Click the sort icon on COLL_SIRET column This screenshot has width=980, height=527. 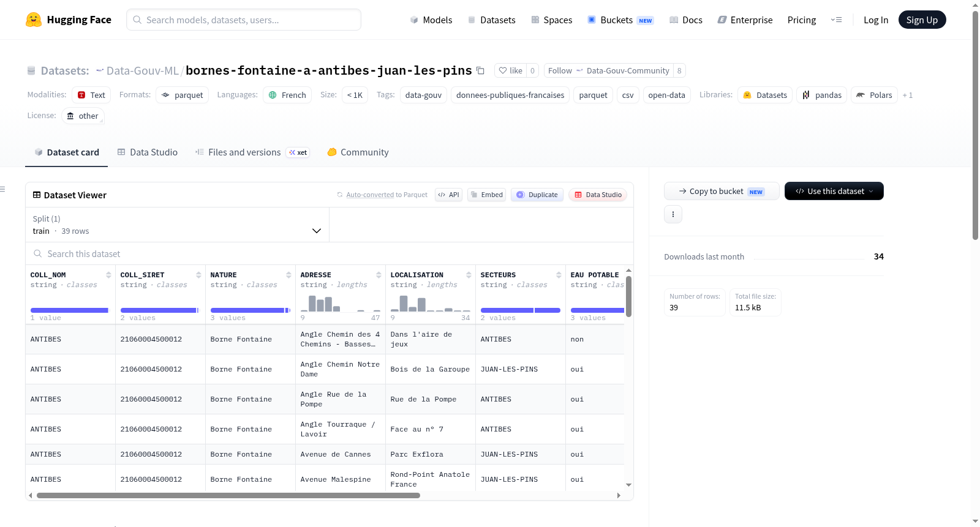pos(198,275)
